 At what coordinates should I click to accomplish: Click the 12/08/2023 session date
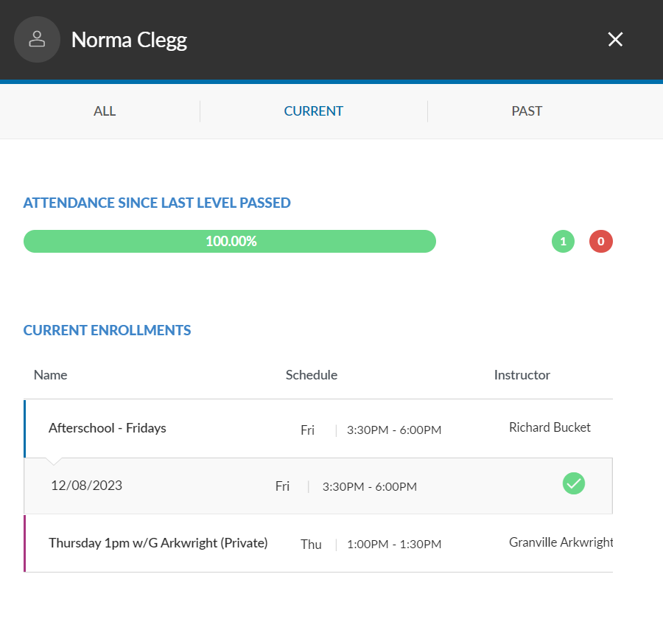(87, 486)
